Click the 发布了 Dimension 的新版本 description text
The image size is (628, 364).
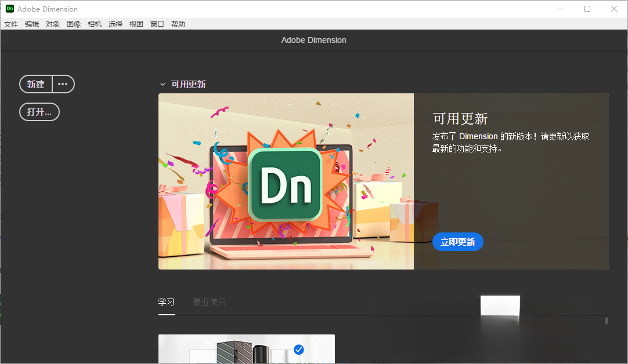coord(511,143)
